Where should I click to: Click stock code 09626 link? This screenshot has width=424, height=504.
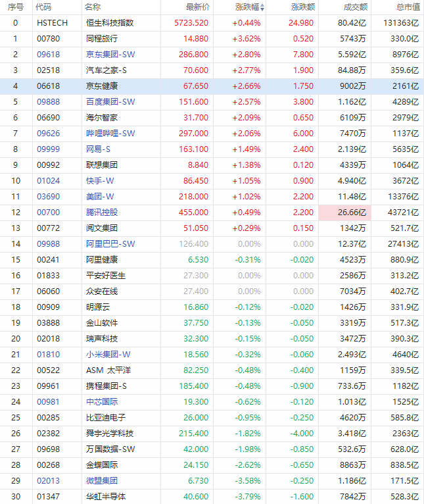click(49, 134)
